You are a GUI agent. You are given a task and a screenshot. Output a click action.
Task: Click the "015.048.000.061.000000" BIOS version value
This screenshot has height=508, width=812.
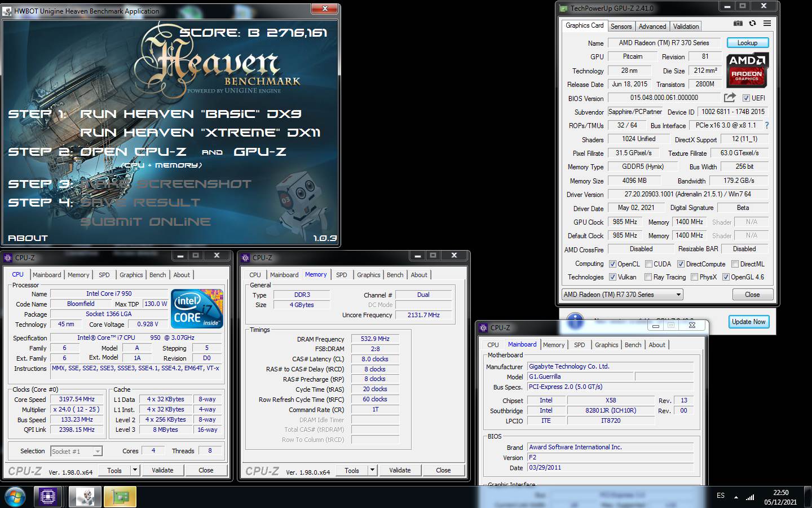coord(664,98)
